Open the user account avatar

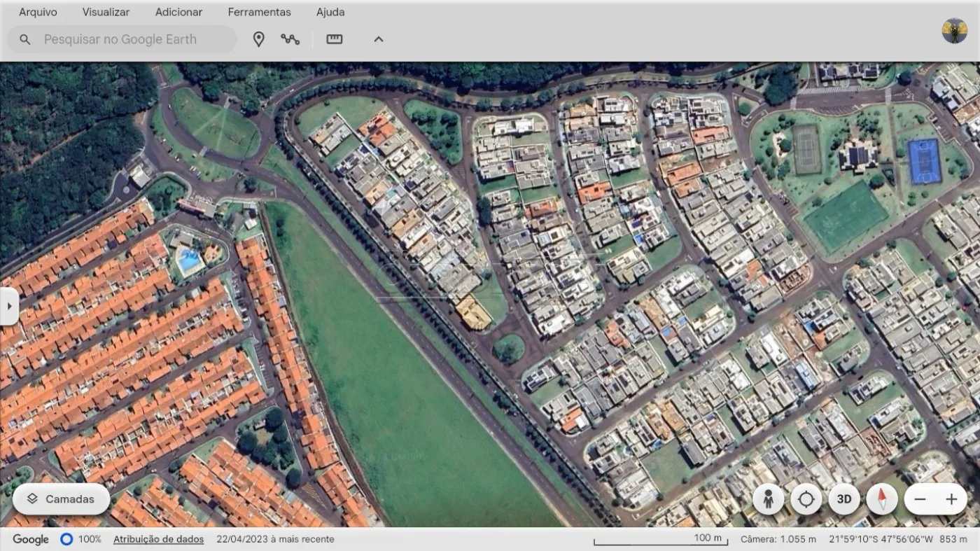coord(954,31)
